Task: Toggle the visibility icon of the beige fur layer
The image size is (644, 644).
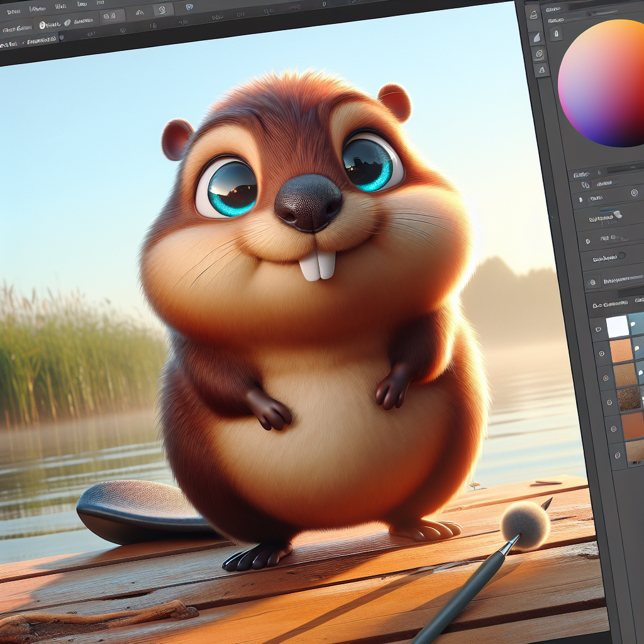Action: click(x=617, y=455)
